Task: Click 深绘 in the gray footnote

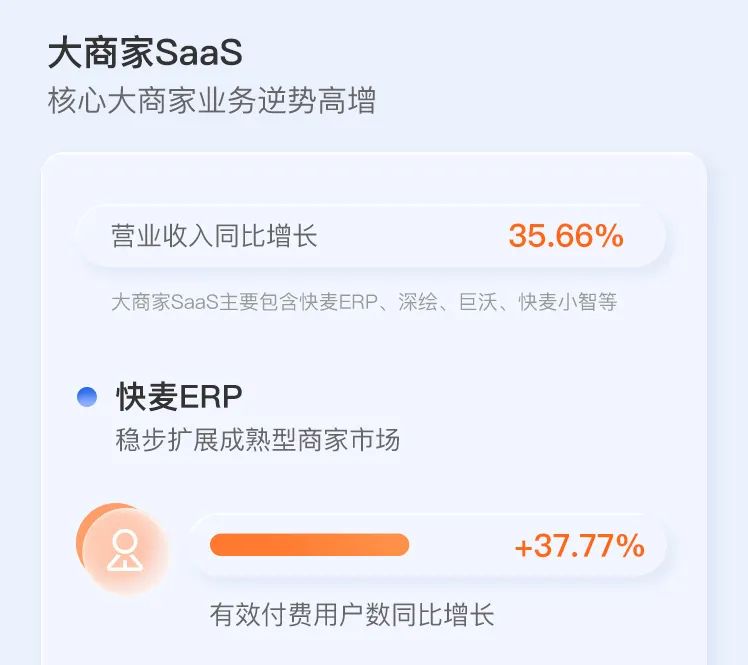Action: coord(416,302)
